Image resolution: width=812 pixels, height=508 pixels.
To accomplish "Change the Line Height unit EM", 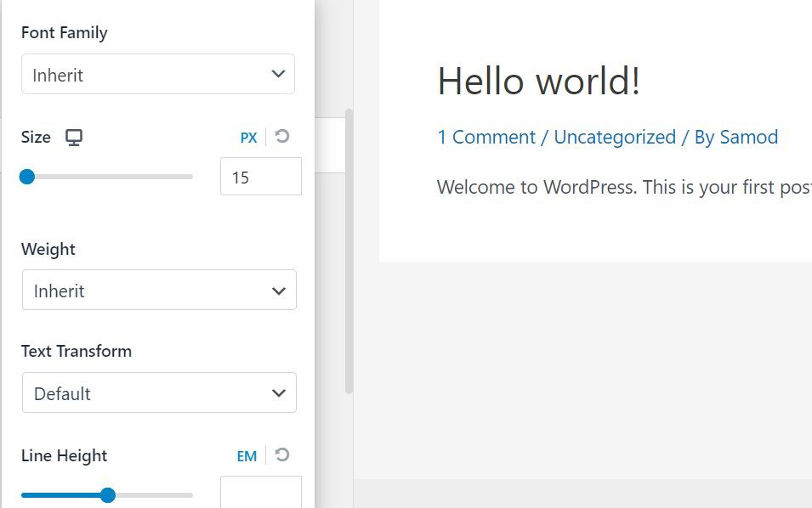I will [x=247, y=456].
